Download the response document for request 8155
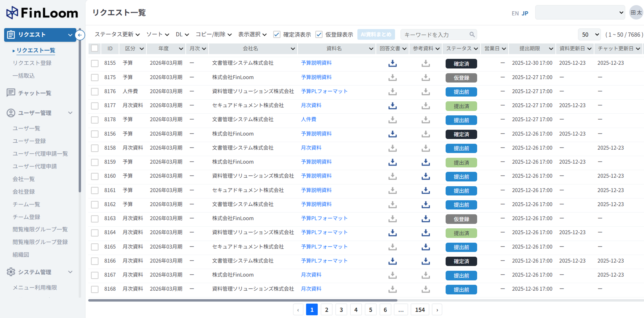The height and width of the screenshot is (318, 644). coord(392,63)
